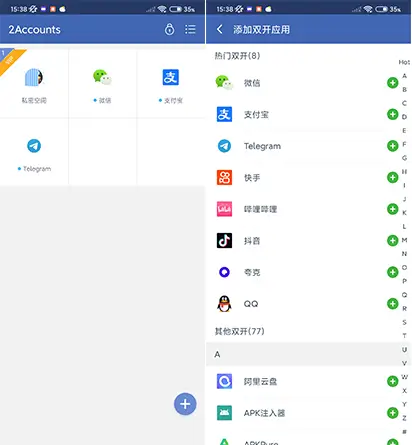The image size is (412, 445).
Task: Launch cloned Telegram from 2Accounts grid
Action: (34, 152)
